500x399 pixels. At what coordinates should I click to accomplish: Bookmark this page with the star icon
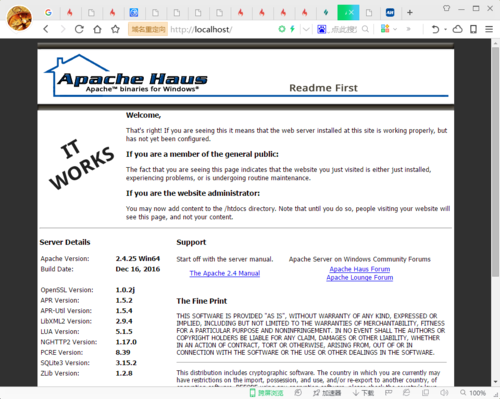tap(115, 29)
